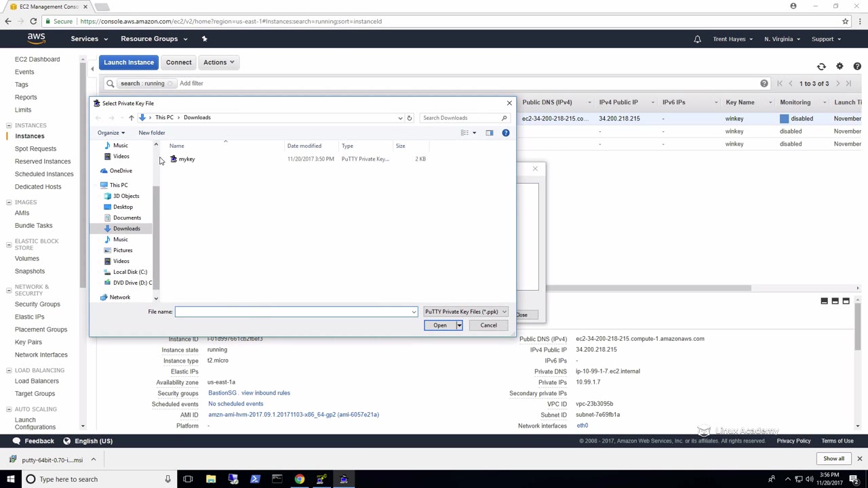Refresh the Downloads folder path

tap(409, 118)
